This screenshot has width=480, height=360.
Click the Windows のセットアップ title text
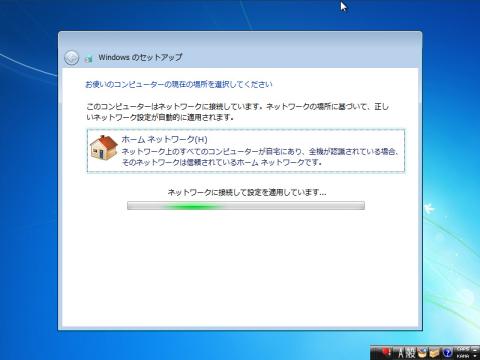(x=140, y=57)
